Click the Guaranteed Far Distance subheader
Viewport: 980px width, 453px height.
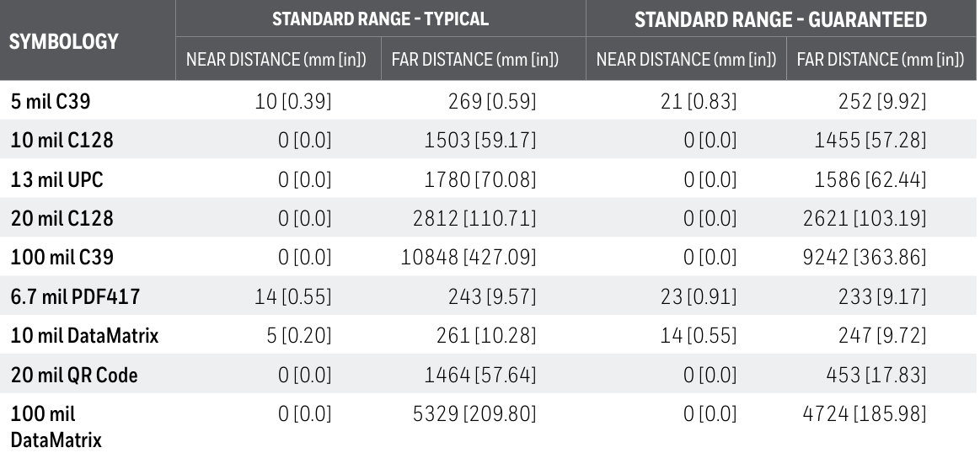881,59
